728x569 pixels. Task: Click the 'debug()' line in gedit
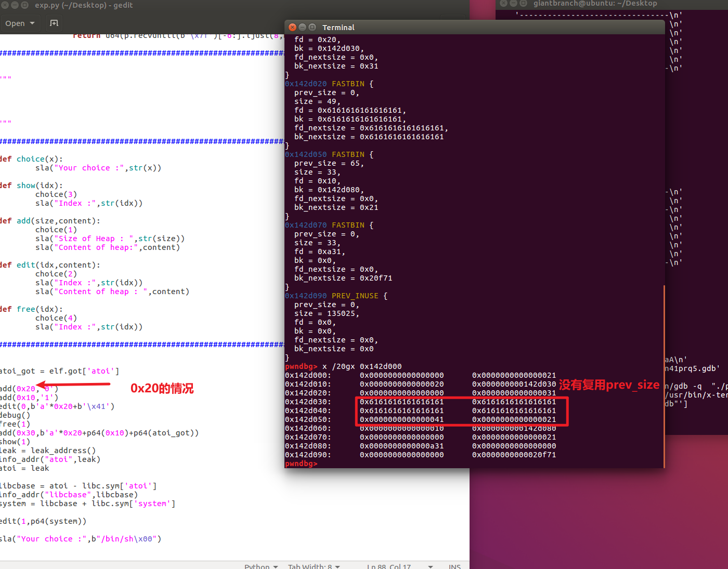pyautogui.click(x=15, y=415)
